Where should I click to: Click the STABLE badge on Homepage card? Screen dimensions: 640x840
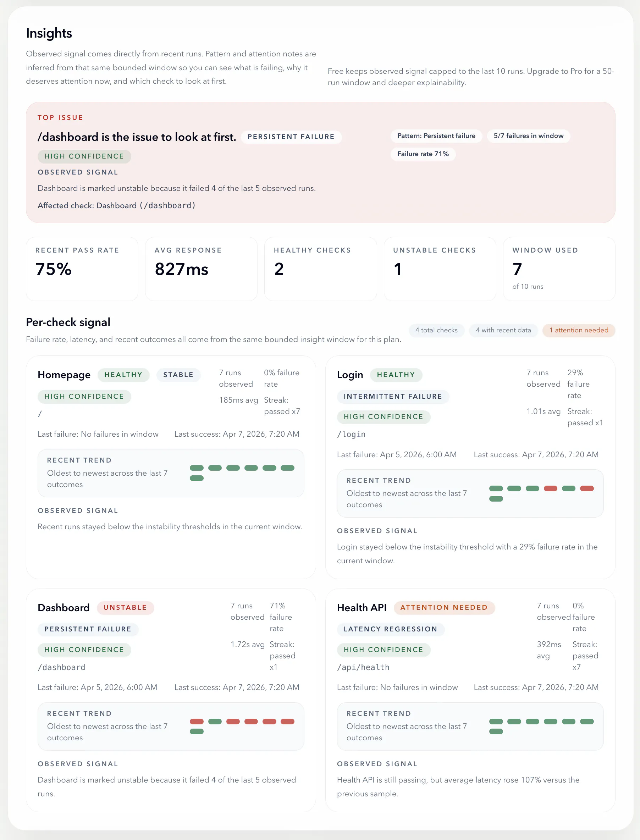click(178, 375)
